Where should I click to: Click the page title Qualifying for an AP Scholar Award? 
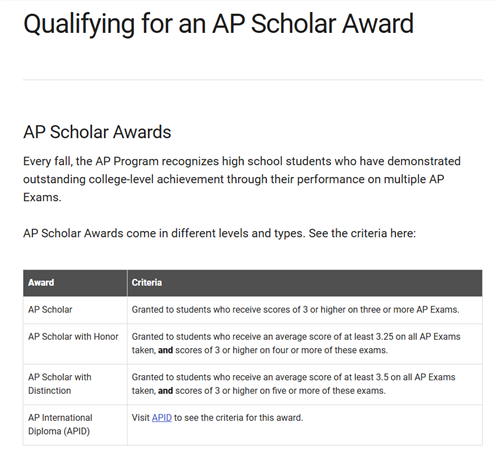point(219,24)
